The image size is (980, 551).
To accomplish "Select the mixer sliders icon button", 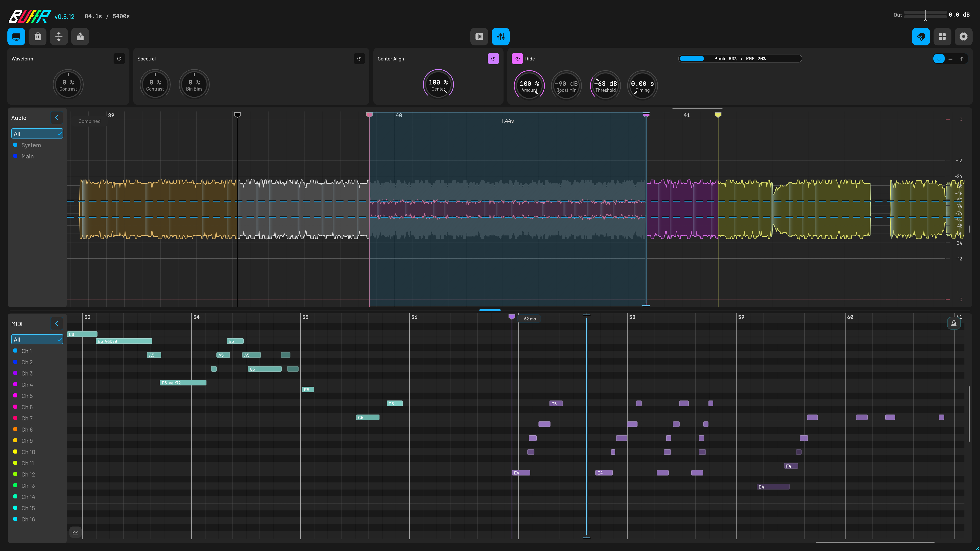I will coord(500,36).
